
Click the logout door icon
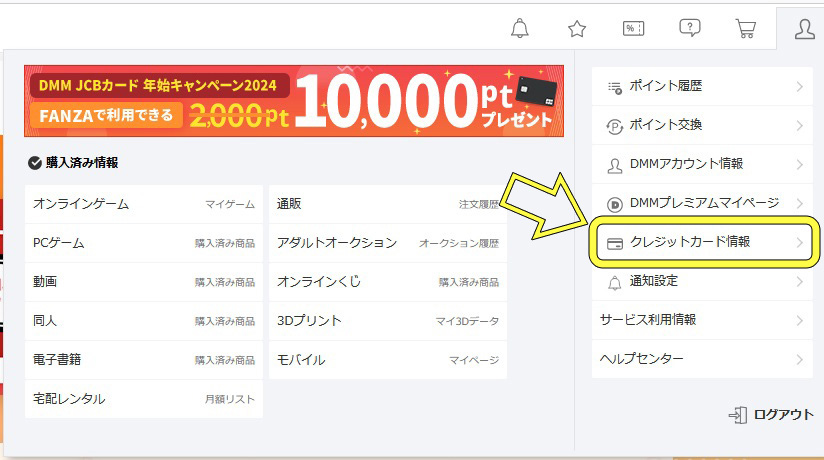pos(738,415)
